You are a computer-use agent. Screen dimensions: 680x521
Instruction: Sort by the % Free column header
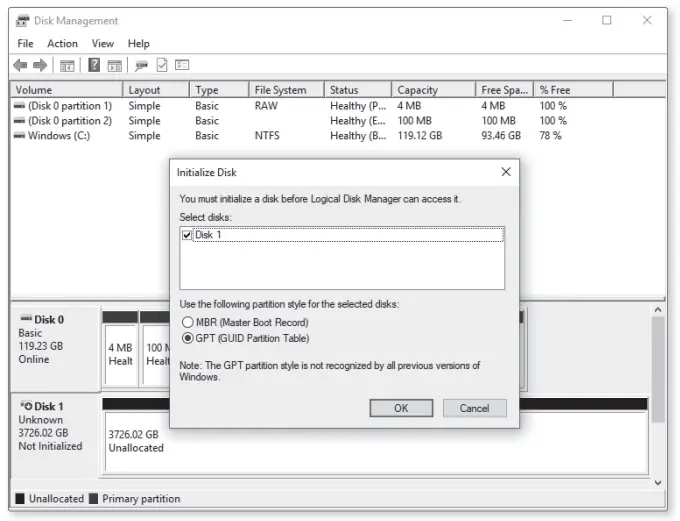tap(574, 90)
